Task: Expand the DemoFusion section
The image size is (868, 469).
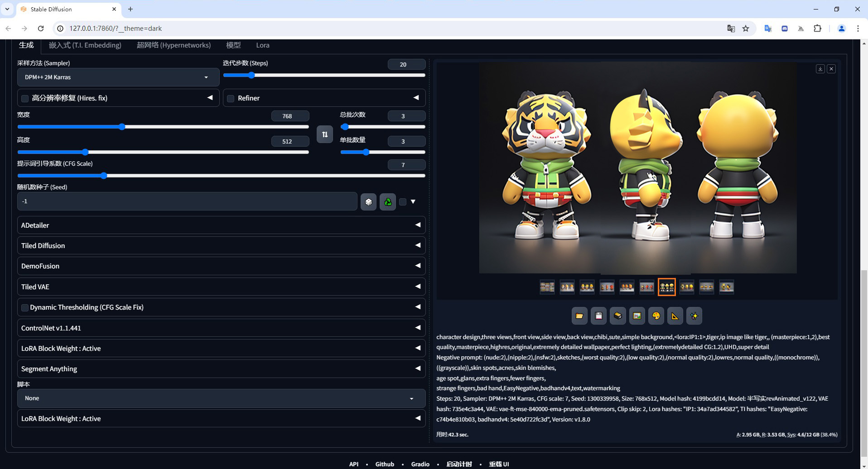Action: pyautogui.click(x=221, y=266)
